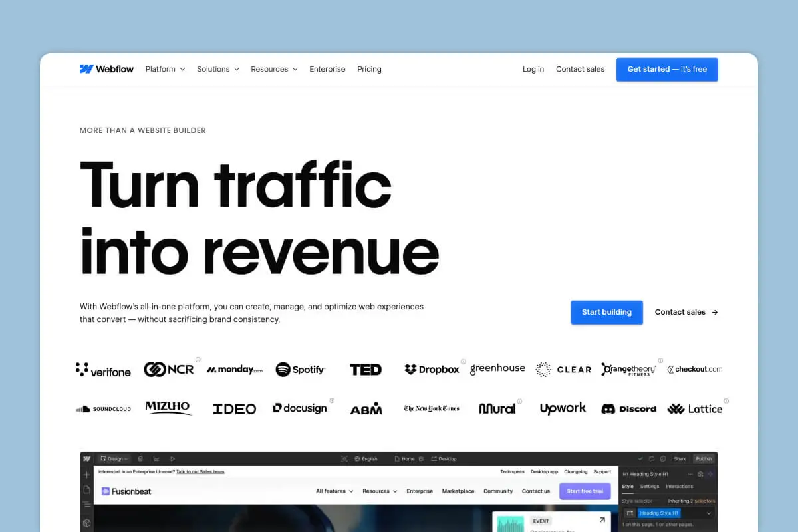Click Community in the Fusionbeat nav
798x532 pixels.
(x=498, y=491)
